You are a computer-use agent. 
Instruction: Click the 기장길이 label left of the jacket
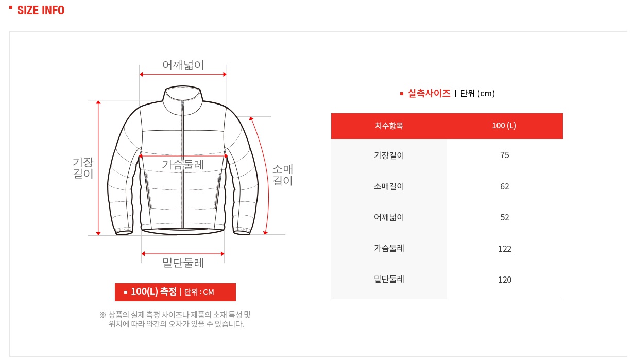[x=83, y=168]
